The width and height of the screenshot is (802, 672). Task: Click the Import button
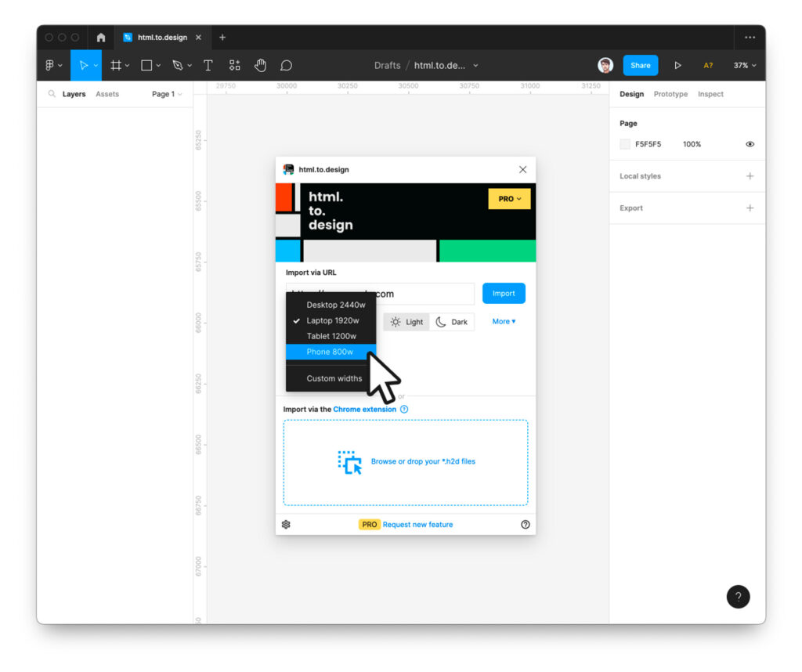[x=504, y=294]
